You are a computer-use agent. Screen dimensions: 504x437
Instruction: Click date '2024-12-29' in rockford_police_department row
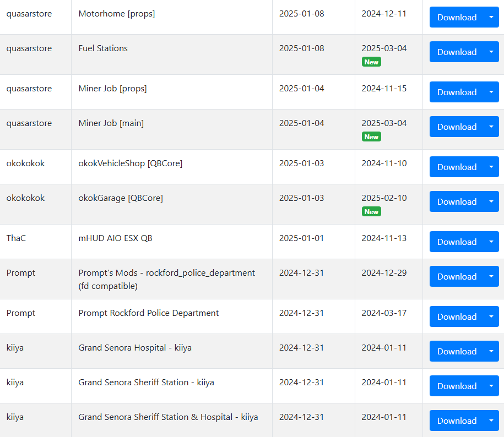tap(384, 272)
